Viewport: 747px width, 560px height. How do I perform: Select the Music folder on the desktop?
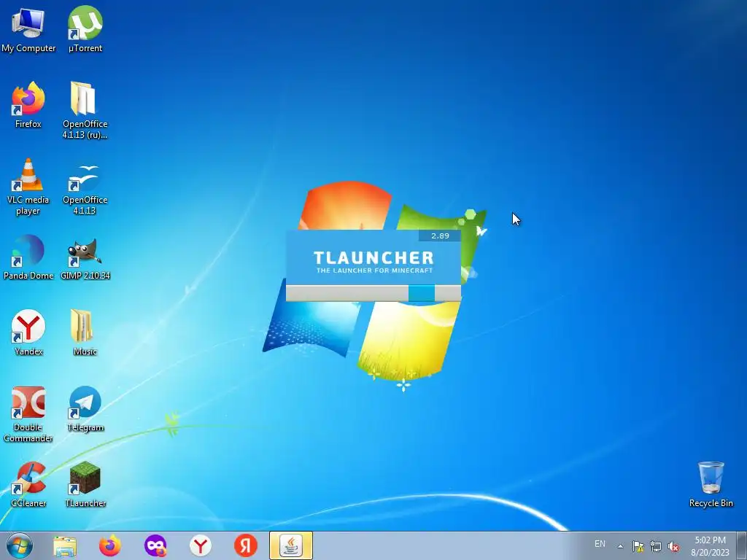(x=85, y=332)
